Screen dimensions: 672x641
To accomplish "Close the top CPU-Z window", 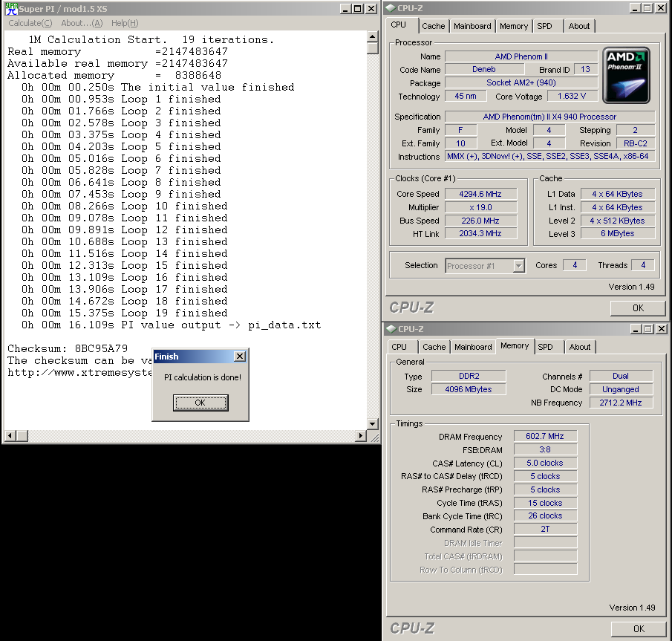I will click(x=660, y=8).
